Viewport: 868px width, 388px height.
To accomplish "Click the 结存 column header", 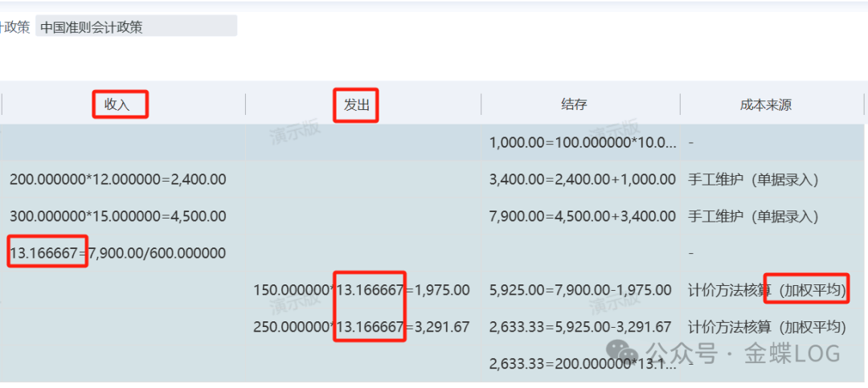I will click(574, 104).
